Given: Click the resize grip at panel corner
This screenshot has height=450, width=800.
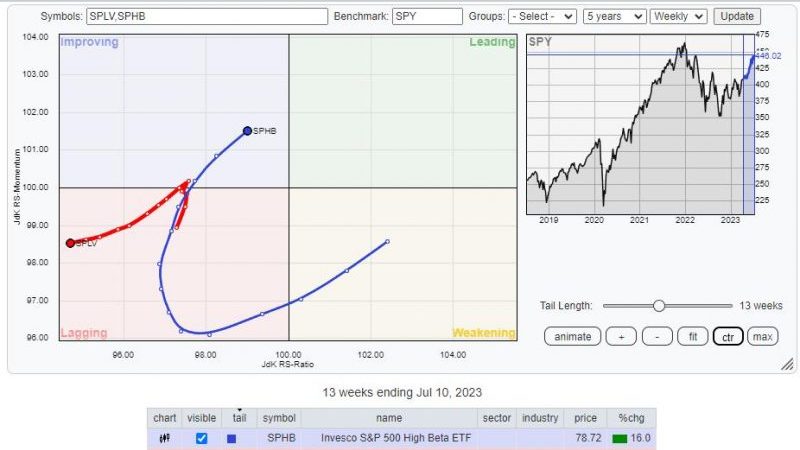Looking at the screenshot, I should click(x=787, y=364).
